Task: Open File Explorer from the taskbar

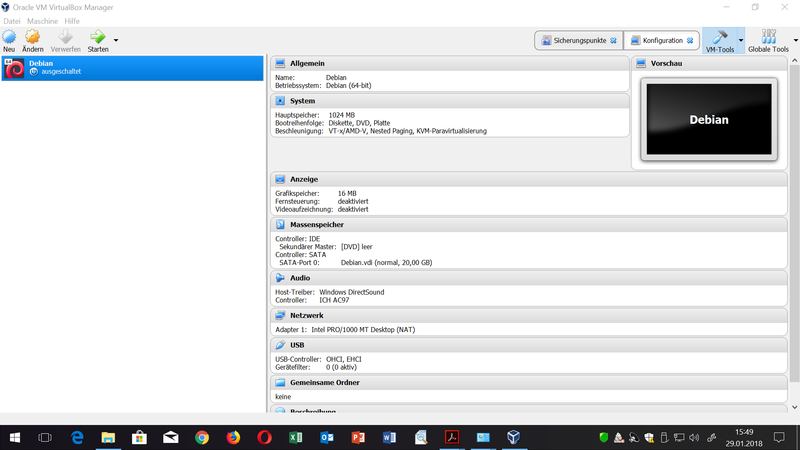Action: tap(108, 437)
